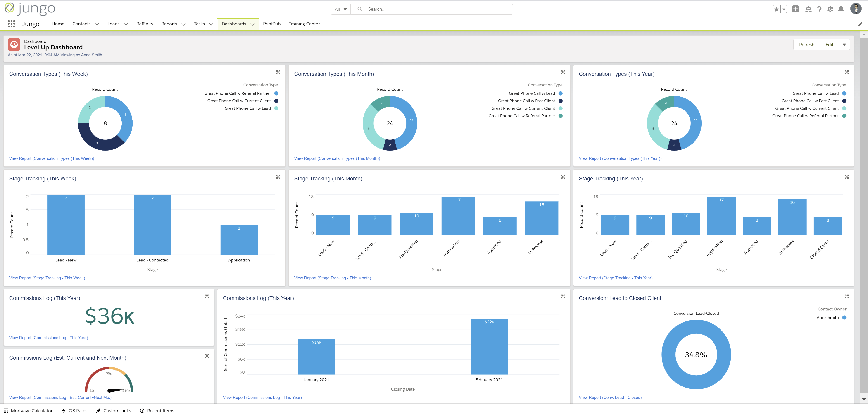868x417 pixels.
Task: Open the global actions plus icon
Action: click(795, 9)
